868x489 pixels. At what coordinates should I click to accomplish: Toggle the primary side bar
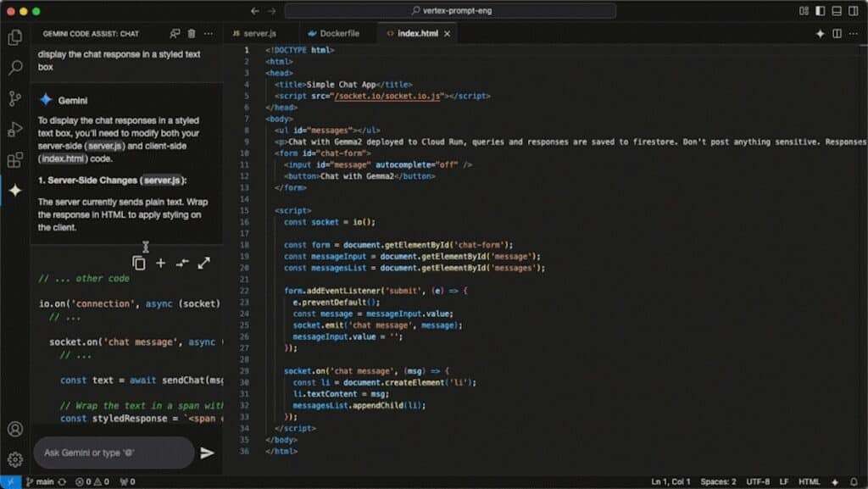(821, 11)
